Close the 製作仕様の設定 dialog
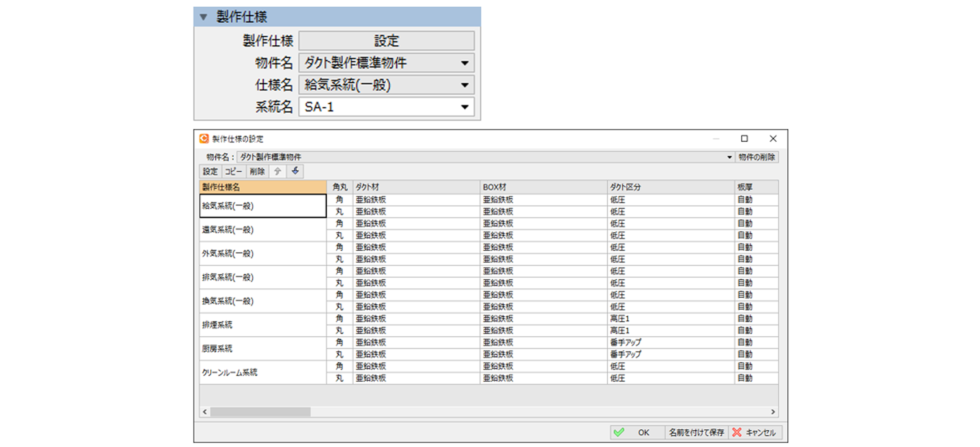Image resolution: width=980 pixels, height=447 pixels. [x=773, y=139]
